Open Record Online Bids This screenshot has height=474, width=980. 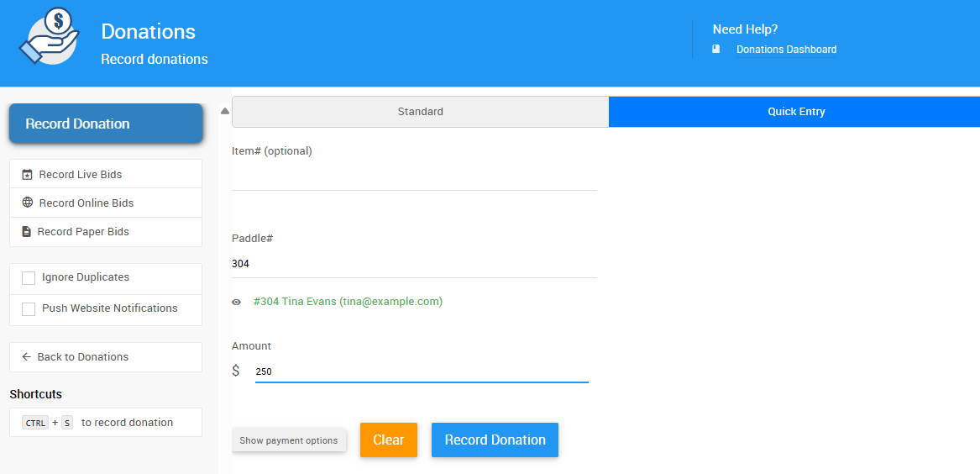click(106, 203)
